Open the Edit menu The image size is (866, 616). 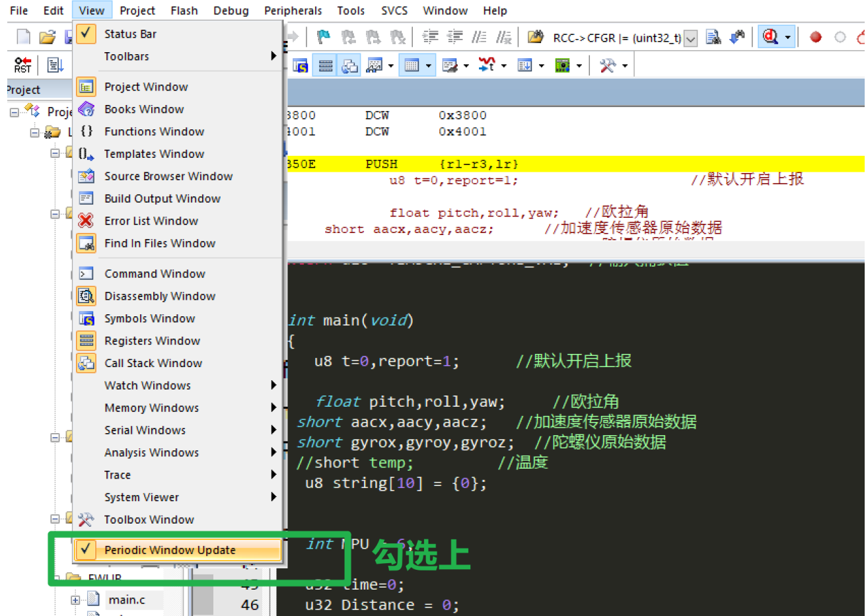54,11
